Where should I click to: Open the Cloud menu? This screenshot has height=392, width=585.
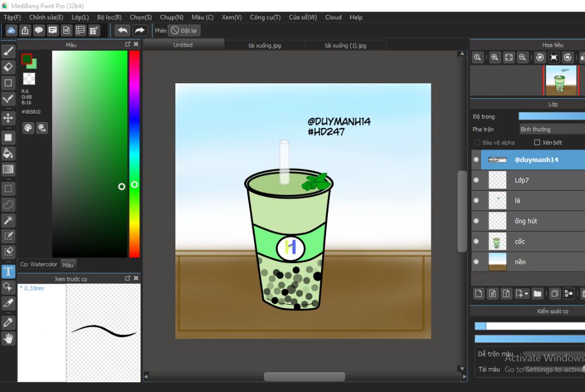[x=333, y=17]
